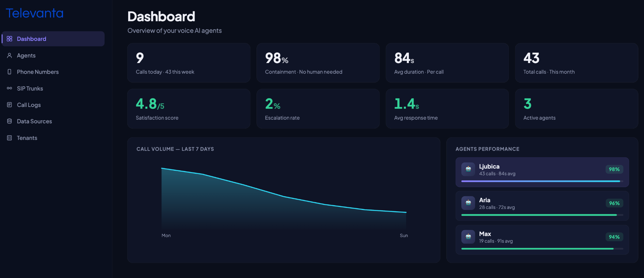Open the Call Logs section
This screenshot has height=278, width=644.
53,105
